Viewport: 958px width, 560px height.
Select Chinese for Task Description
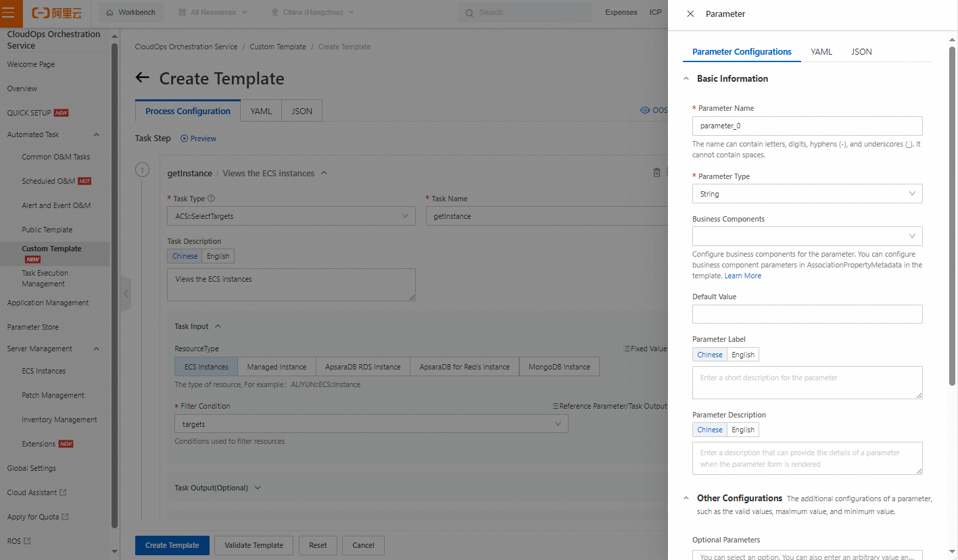pyautogui.click(x=185, y=256)
